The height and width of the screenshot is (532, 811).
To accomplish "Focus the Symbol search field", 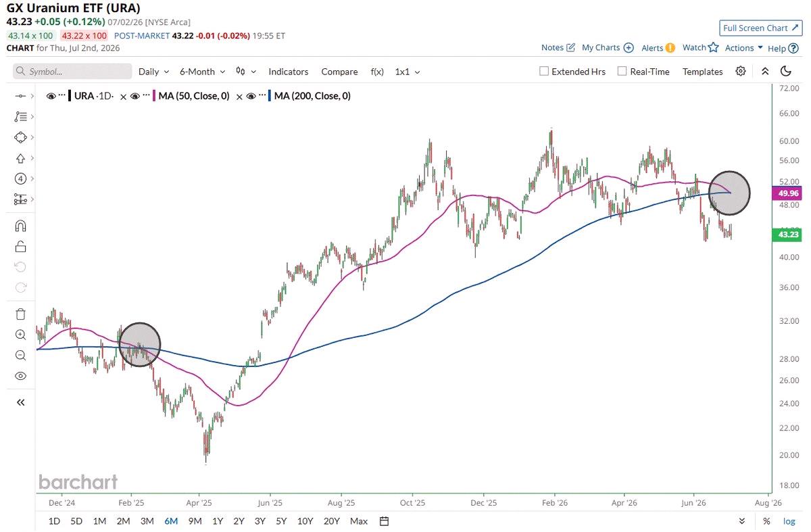I will pyautogui.click(x=72, y=71).
